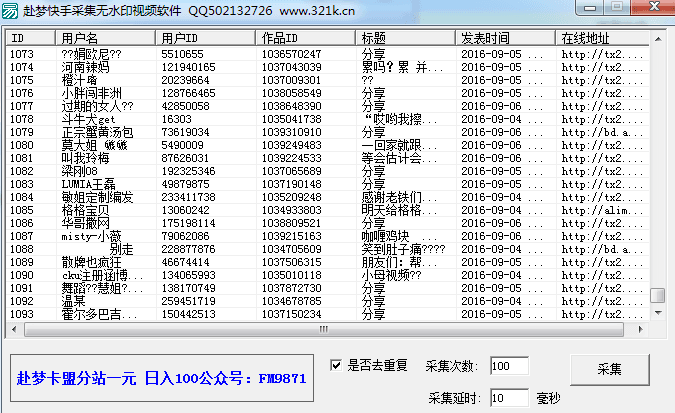The image size is (675, 413).
Task: Select username 温某
Action: 73,301
